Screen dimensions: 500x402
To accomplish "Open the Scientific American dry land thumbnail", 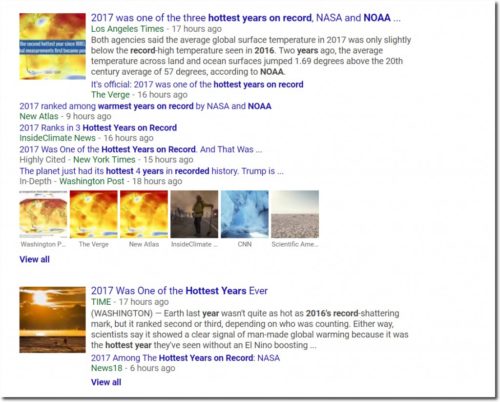I will pos(295,214).
